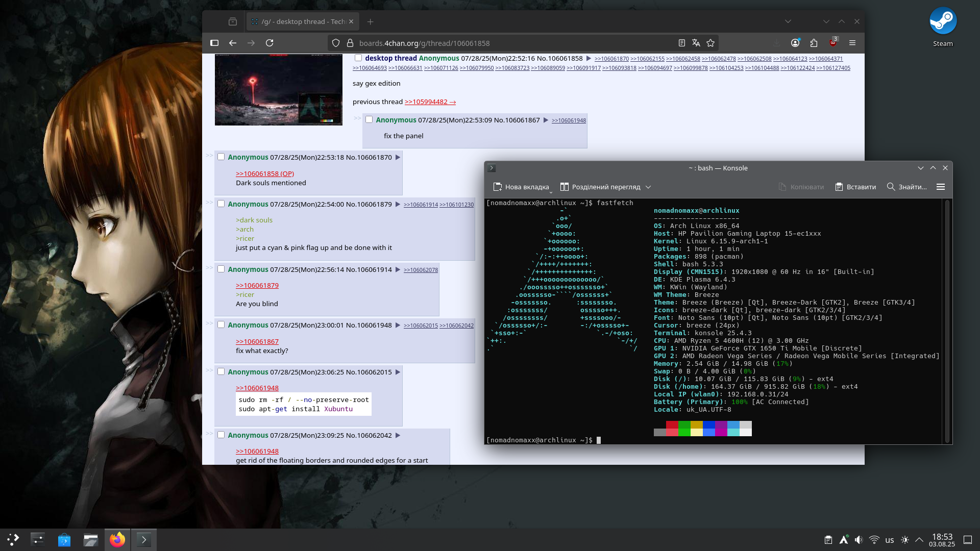Click Нова вкладка in Konsole

[522, 187]
